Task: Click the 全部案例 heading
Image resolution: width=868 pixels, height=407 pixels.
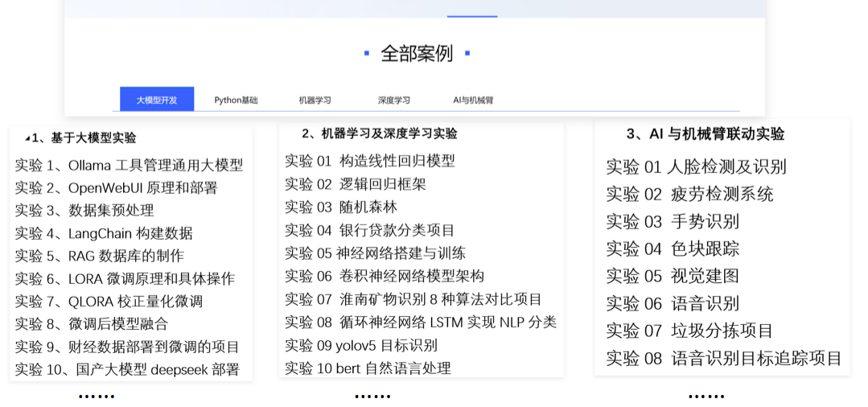Action: tap(417, 53)
